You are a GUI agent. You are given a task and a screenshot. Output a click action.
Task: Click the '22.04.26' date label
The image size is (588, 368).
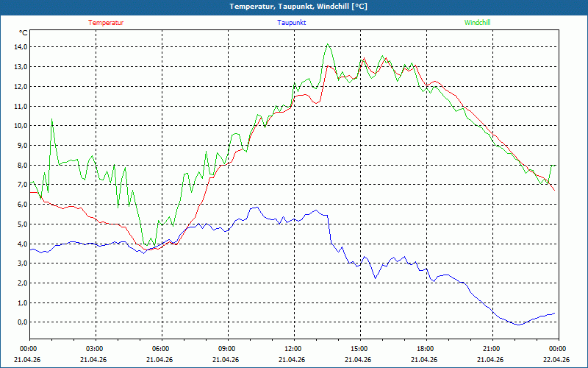(556, 359)
